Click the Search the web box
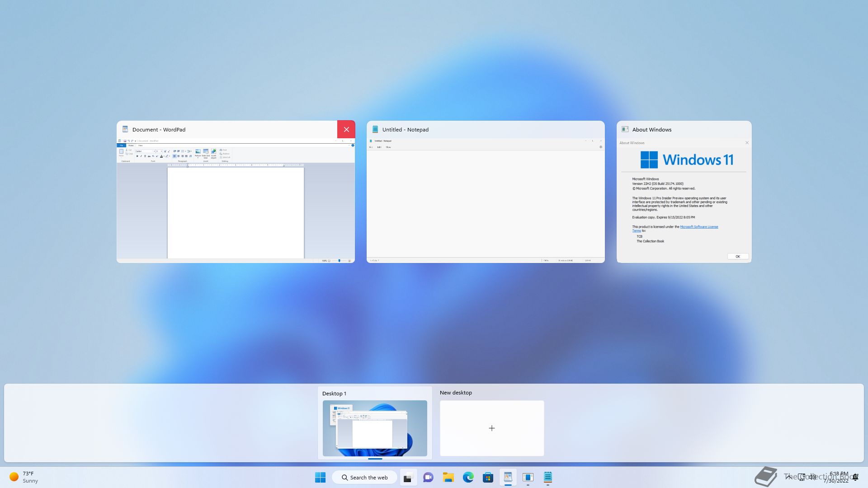Viewport: 868px width, 488px height. coord(364,477)
